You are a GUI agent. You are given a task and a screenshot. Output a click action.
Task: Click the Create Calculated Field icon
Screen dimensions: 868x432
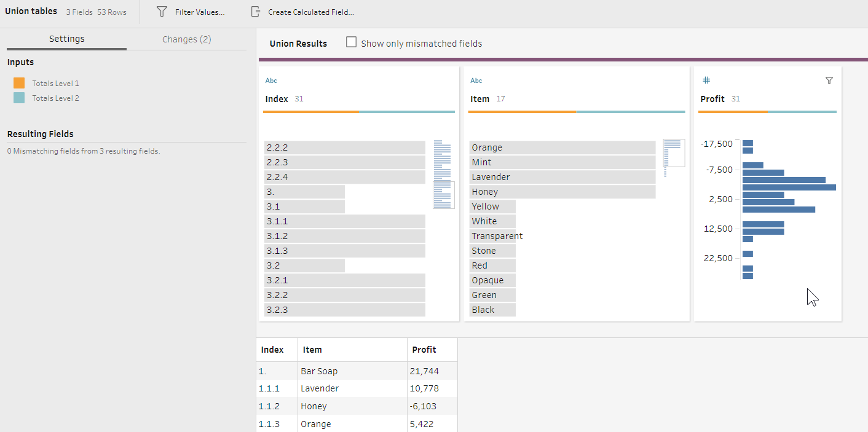click(255, 12)
